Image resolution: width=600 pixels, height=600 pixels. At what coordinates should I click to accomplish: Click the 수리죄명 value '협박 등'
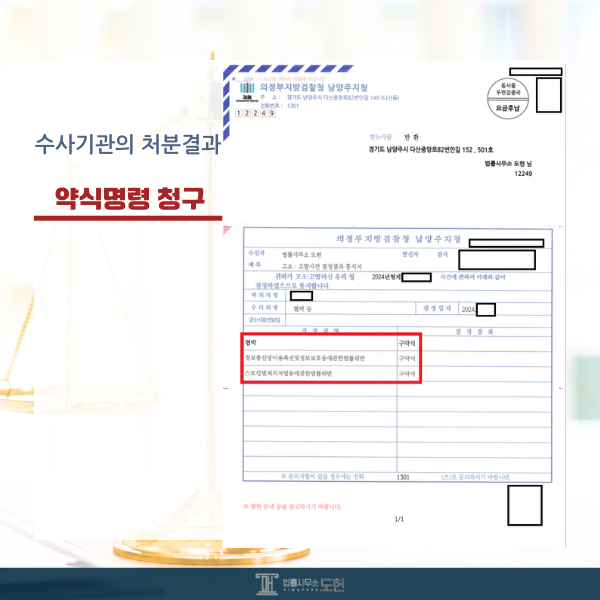(302, 309)
